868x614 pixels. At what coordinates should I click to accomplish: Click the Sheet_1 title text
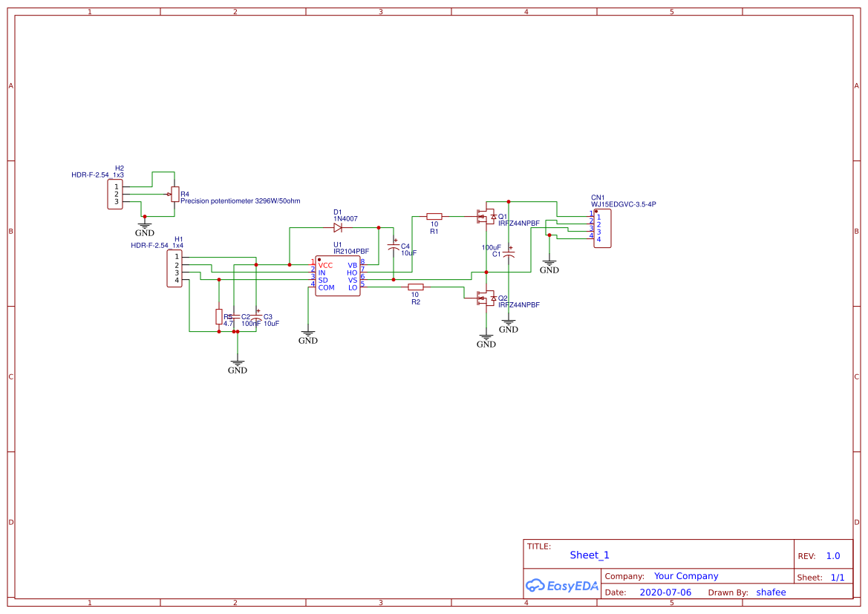point(589,555)
